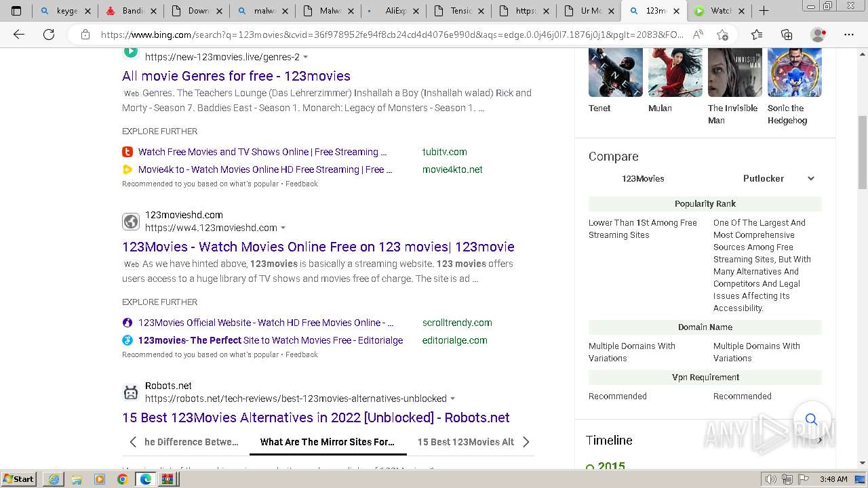Switch to the keyge browser tab
This screenshot has height=488, width=868.
tap(65, 11)
